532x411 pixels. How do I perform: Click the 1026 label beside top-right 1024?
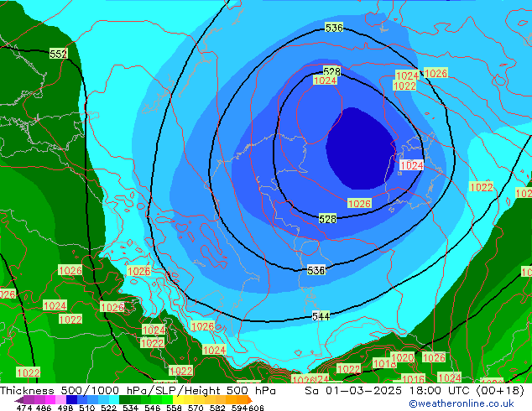(436, 73)
